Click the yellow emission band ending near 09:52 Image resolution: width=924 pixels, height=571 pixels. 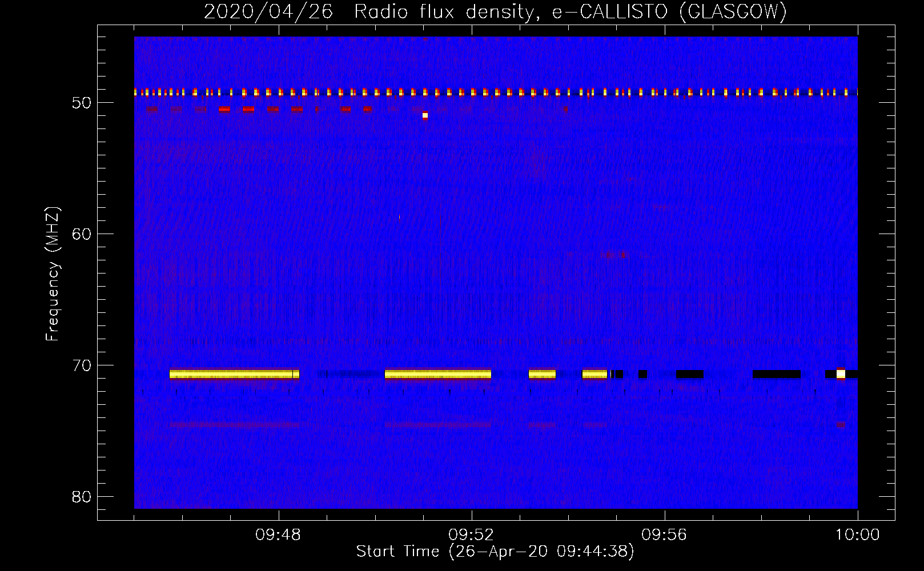point(438,374)
